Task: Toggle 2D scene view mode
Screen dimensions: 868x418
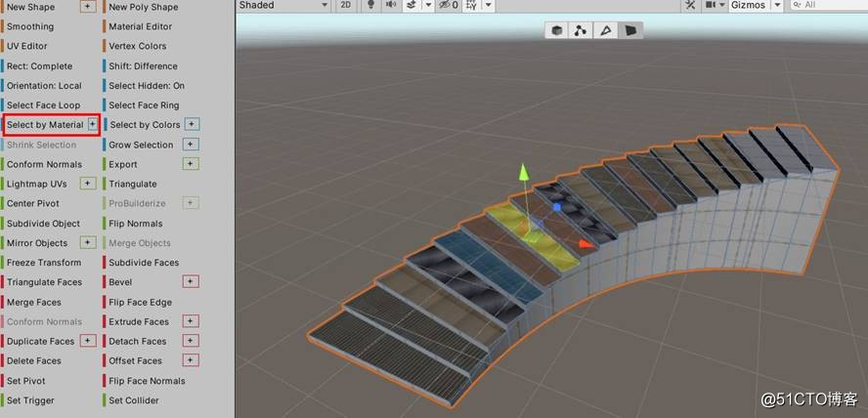Action: (346, 5)
